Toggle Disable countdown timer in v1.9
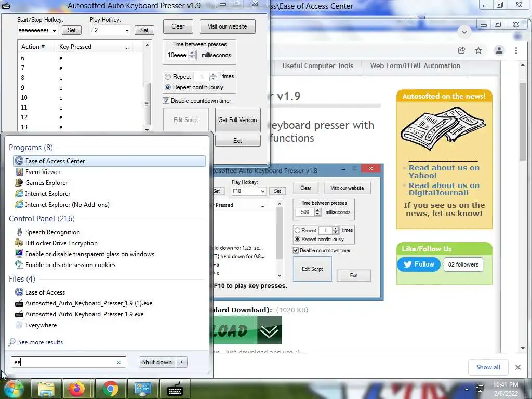This screenshot has height=399, width=532. point(166,101)
